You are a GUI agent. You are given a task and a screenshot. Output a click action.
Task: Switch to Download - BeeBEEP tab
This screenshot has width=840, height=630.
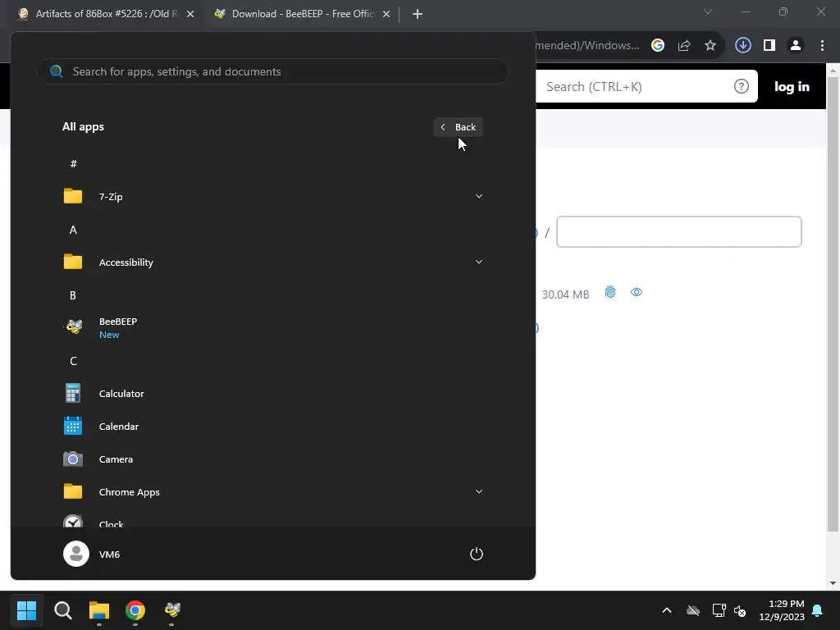point(303,14)
